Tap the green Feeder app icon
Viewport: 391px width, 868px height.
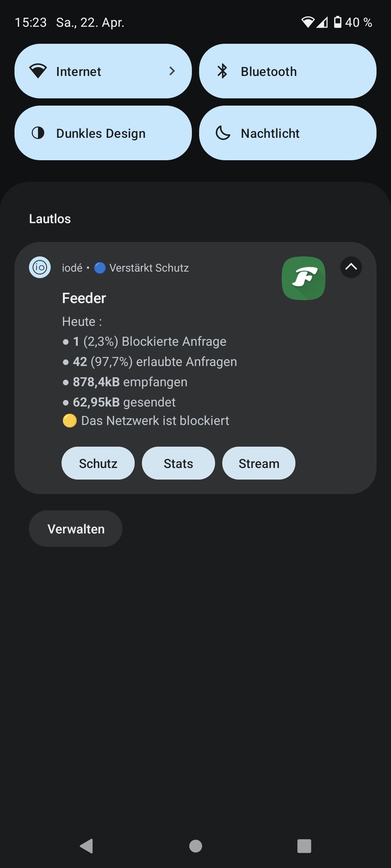[x=303, y=278]
